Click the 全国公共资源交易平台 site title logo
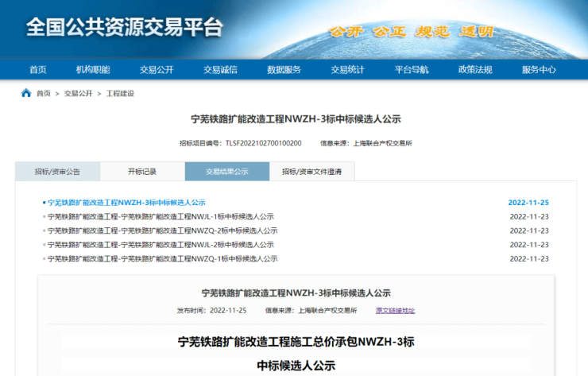588x376 pixels. tap(125, 28)
